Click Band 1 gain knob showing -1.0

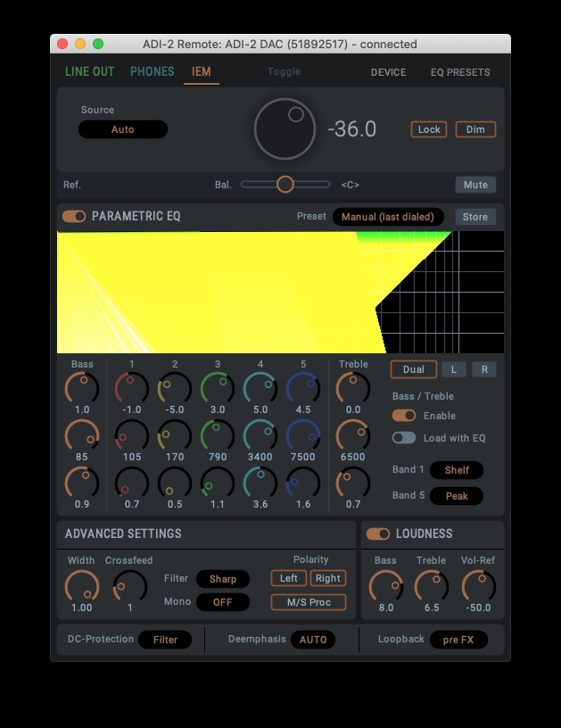coord(132,388)
